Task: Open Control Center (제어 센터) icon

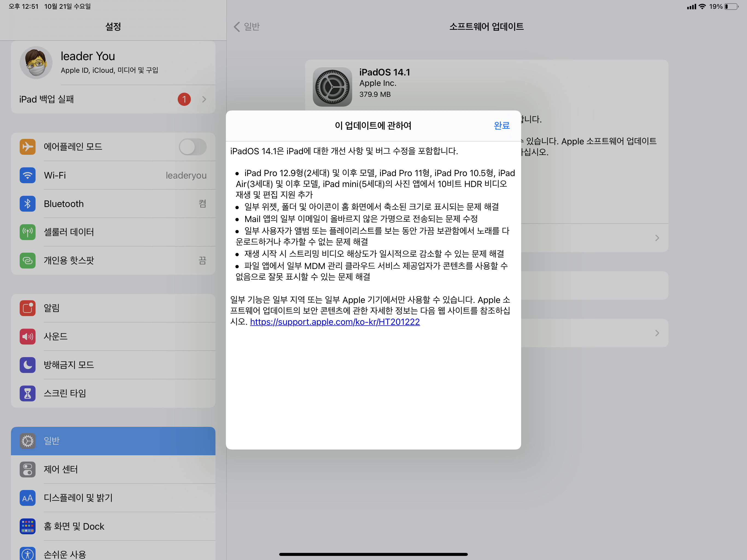Action: [27, 469]
